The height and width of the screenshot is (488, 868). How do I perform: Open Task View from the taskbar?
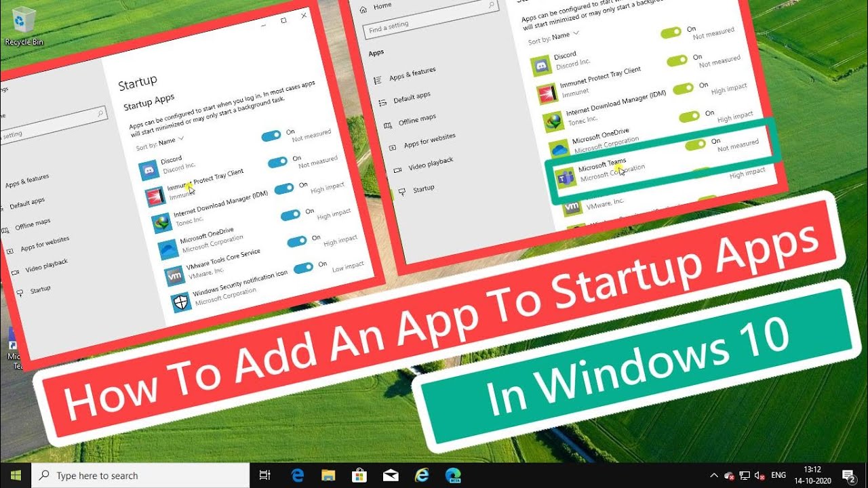(265, 475)
